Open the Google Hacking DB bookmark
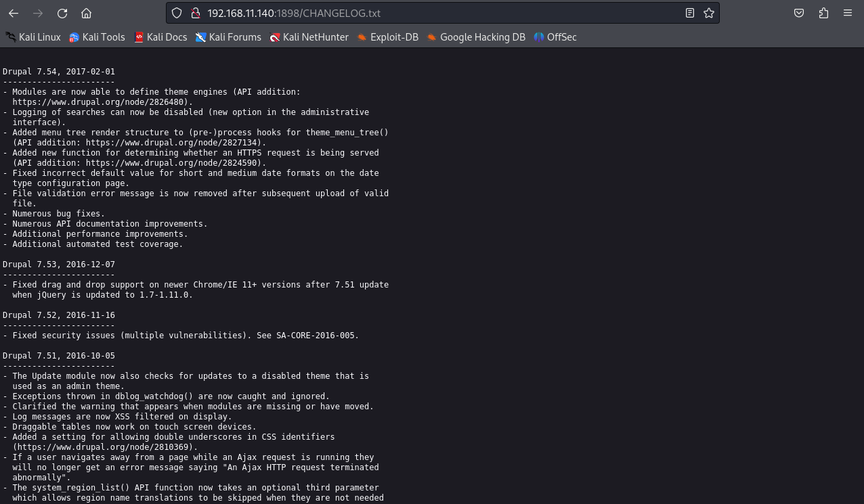This screenshot has width=864, height=504. click(x=476, y=37)
